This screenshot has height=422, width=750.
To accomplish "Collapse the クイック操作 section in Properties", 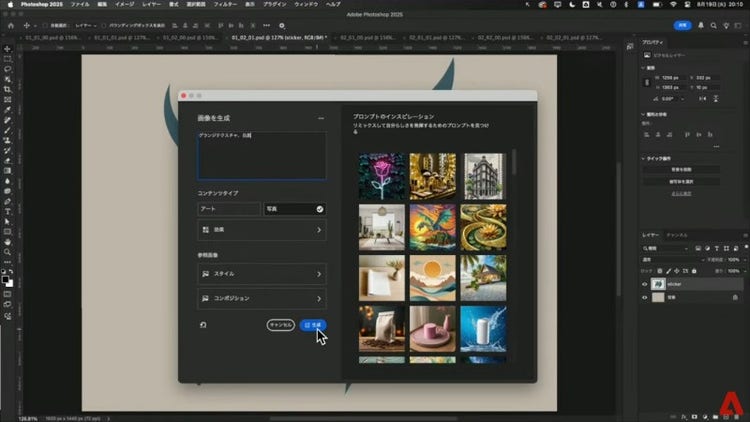I will point(643,158).
